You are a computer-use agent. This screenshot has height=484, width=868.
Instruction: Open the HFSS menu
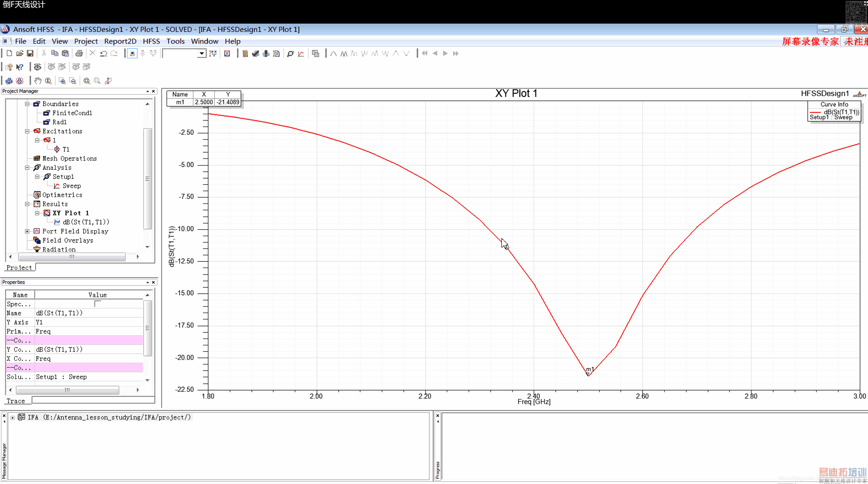151,41
